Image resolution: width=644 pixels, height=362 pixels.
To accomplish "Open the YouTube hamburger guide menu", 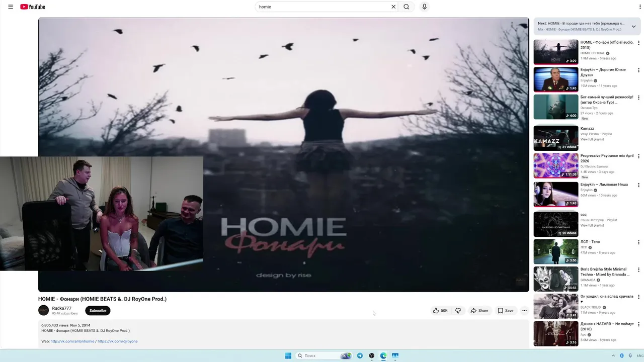I will click(11, 7).
